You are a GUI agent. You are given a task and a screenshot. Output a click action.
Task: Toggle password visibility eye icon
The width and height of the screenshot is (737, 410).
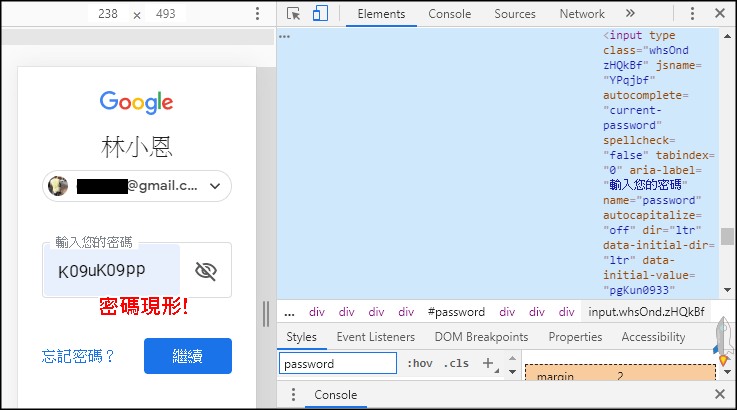(x=206, y=271)
